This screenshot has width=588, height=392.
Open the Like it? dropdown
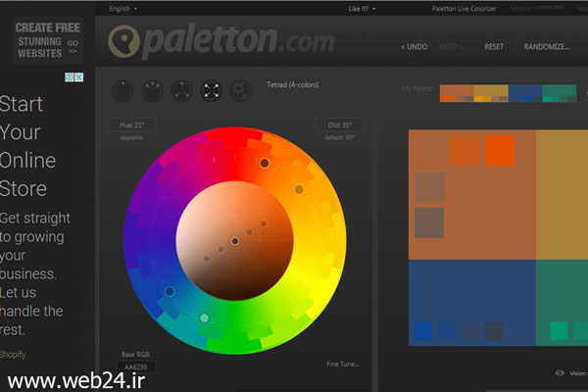coord(362,9)
